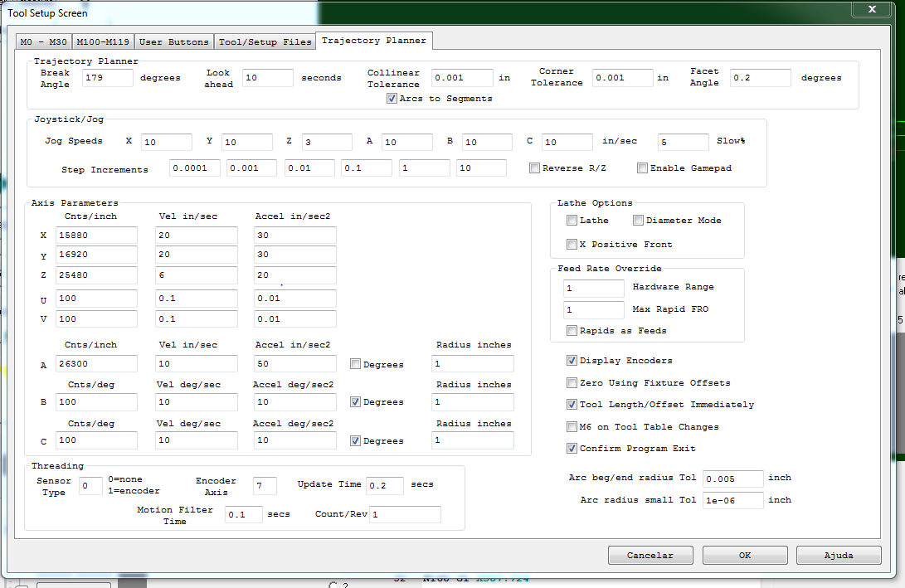Toggle X Positive Front checkbox
The image size is (905, 588).
pos(572,245)
